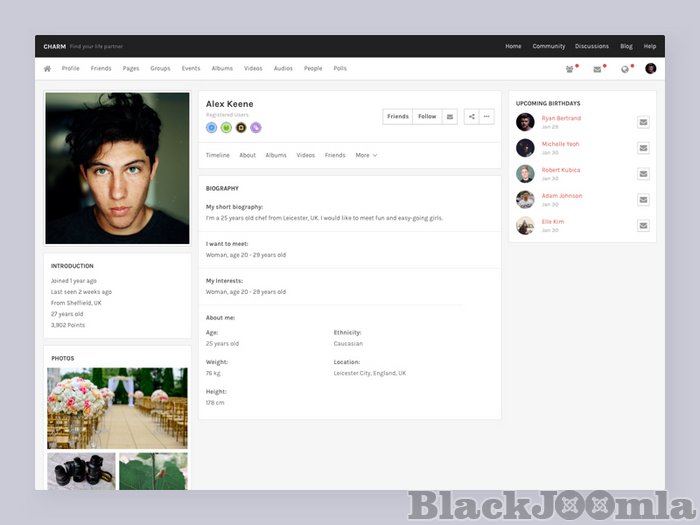Open Michelle Yeoh's profile link

click(560, 144)
